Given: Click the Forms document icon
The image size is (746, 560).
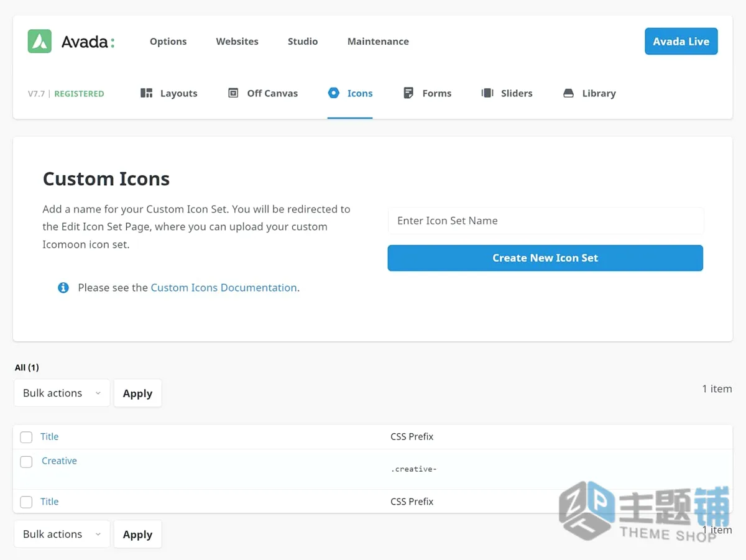Looking at the screenshot, I should click(x=408, y=93).
